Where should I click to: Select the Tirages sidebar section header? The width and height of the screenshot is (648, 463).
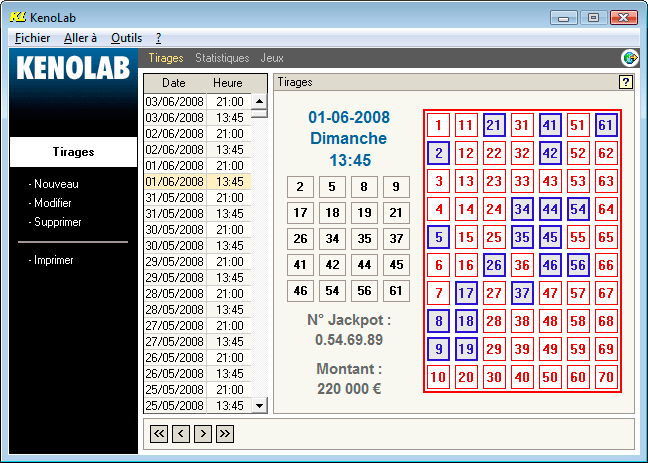pos(74,152)
